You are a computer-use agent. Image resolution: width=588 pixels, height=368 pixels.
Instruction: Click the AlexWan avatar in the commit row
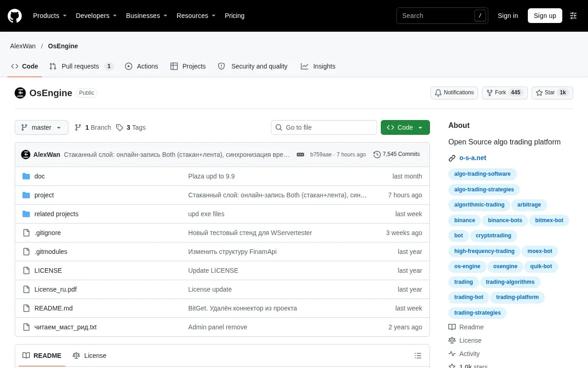pyautogui.click(x=26, y=155)
